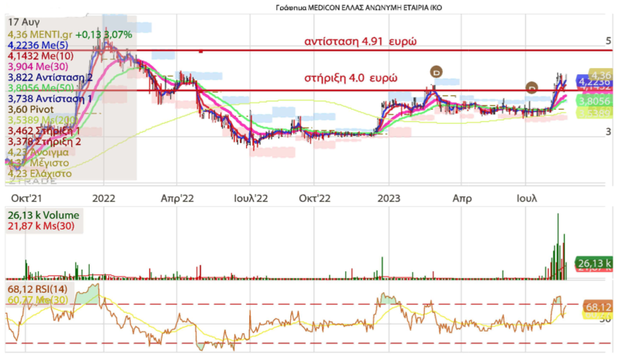This screenshot has height=364, width=619.
Task: Click the 26,13 k volume axis tag
Action: coord(597,264)
